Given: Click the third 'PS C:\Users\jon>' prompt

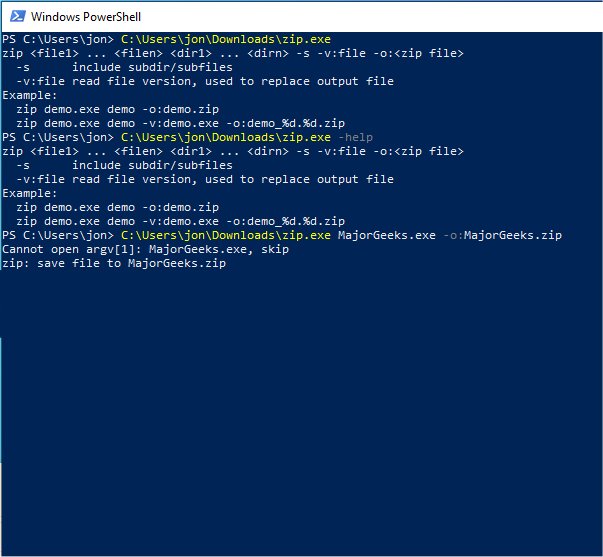Looking at the screenshot, I should tap(58, 235).
